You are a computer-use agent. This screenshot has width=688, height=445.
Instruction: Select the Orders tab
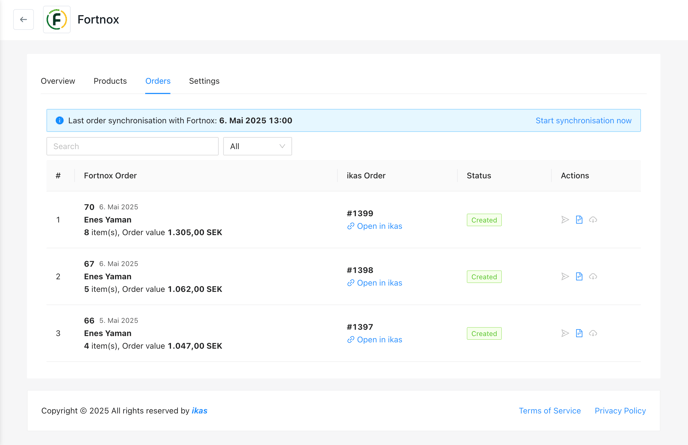(158, 81)
